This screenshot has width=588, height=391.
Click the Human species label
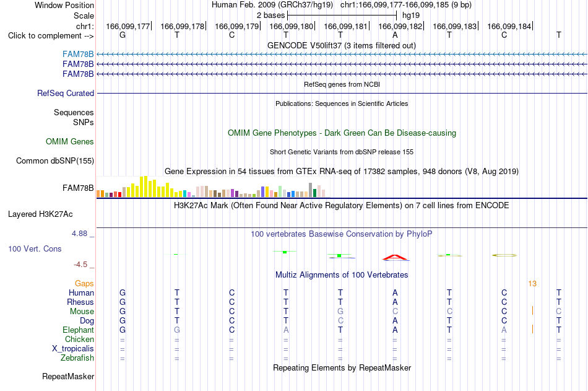[x=81, y=293]
